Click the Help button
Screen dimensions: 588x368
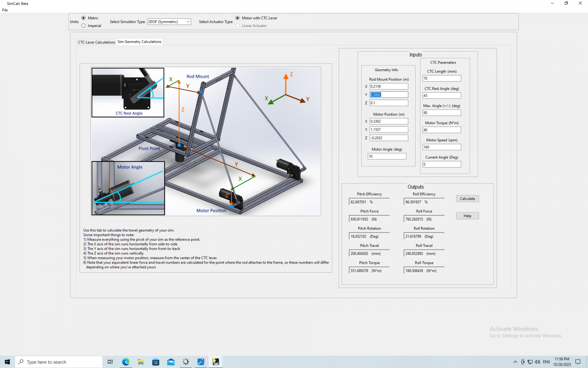[467, 216]
